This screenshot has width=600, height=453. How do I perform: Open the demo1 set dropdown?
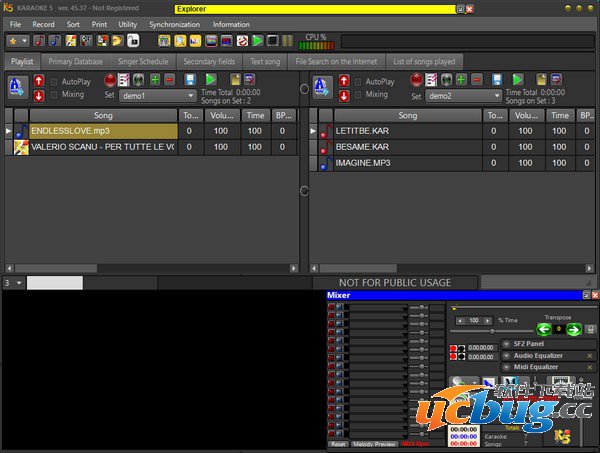pyautogui.click(x=191, y=97)
